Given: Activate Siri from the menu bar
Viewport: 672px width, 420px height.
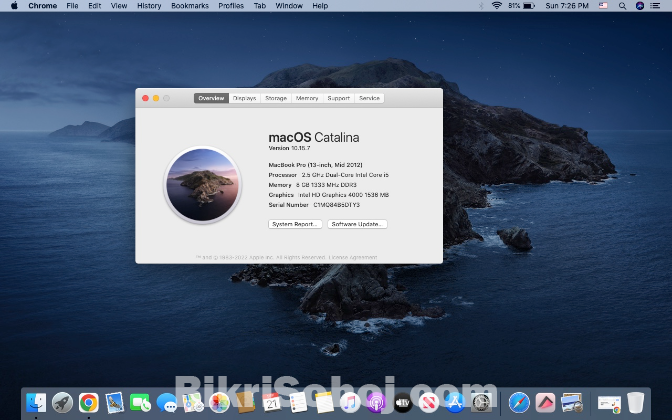Looking at the screenshot, I should coord(640,6).
